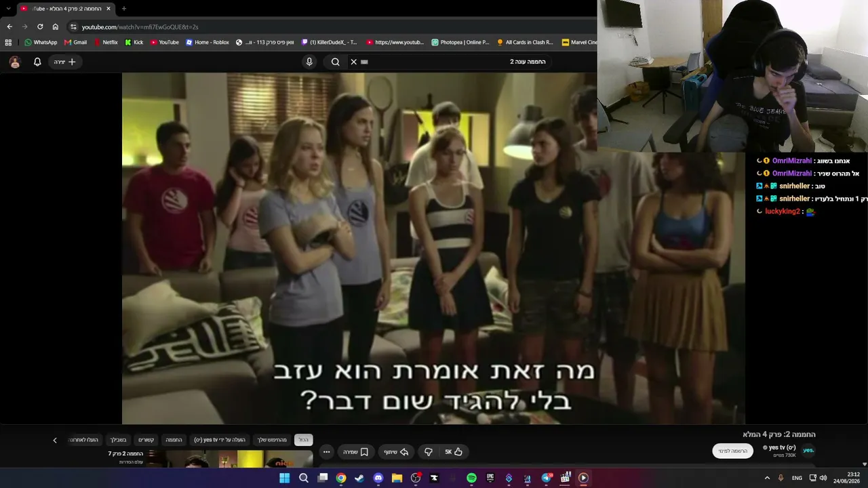Open the 'All Cards in Clash R...' bookmark

[524, 42]
